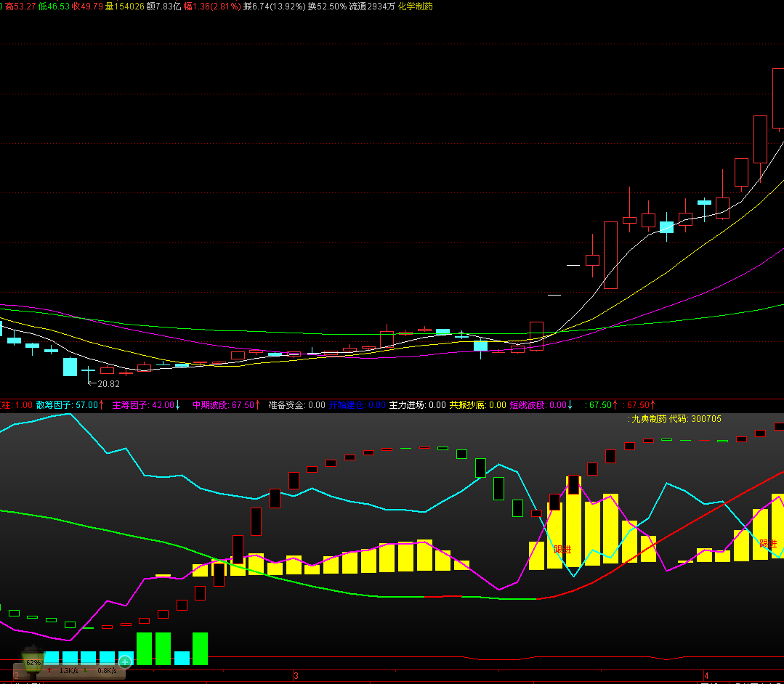
Task: Select the 1.3K/s upload speed value
Action: 68,670
